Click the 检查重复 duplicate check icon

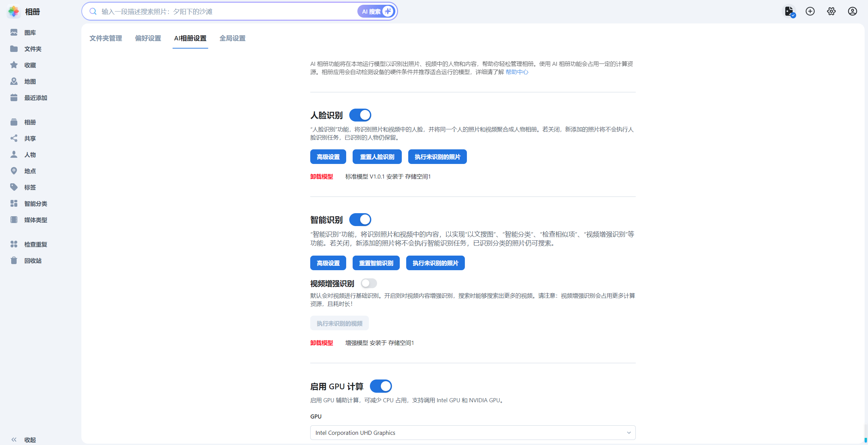click(14, 244)
